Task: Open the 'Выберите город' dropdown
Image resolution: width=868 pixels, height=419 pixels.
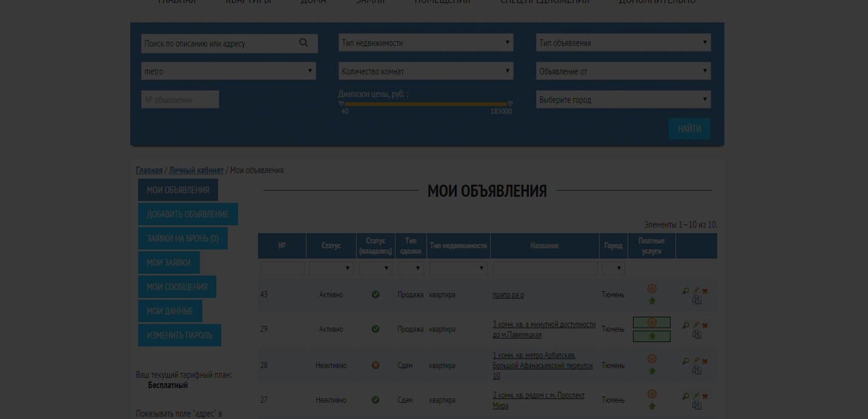Action: (x=623, y=99)
